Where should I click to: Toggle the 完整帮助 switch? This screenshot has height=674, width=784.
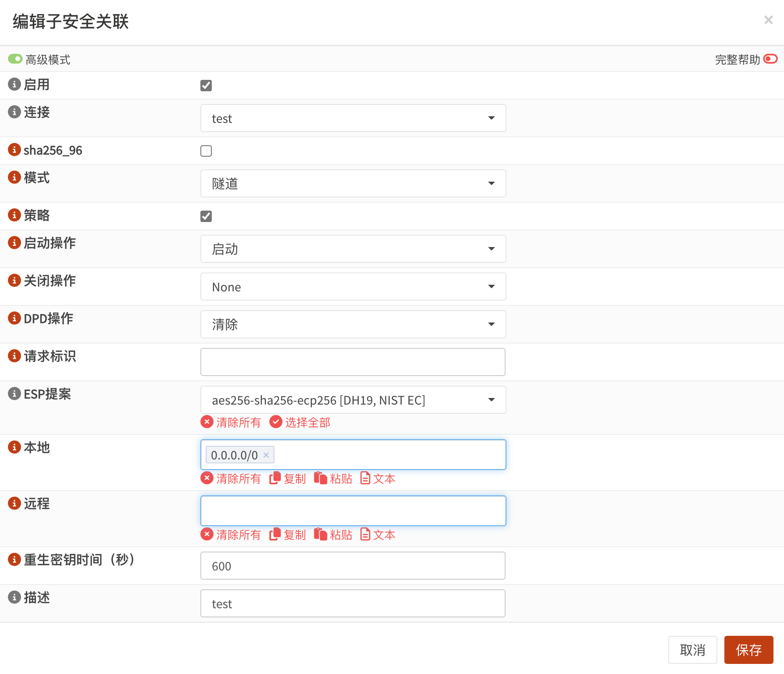click(x=770, y=59)
